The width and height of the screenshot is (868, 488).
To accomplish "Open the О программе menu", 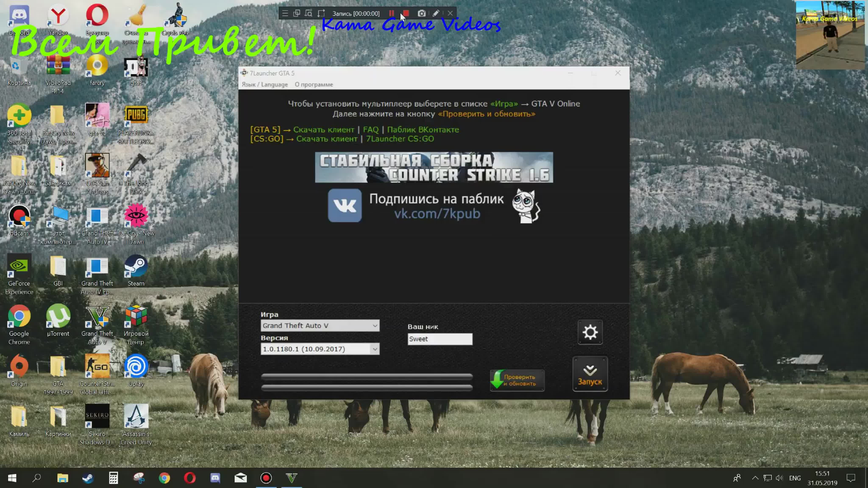I will point(314,85).
